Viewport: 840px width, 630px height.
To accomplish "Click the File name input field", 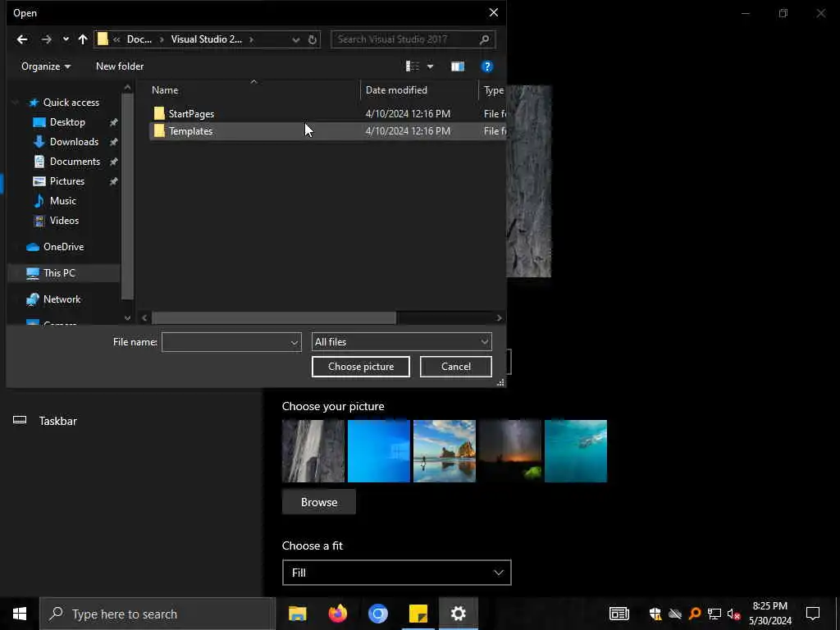I will (225, 342).
